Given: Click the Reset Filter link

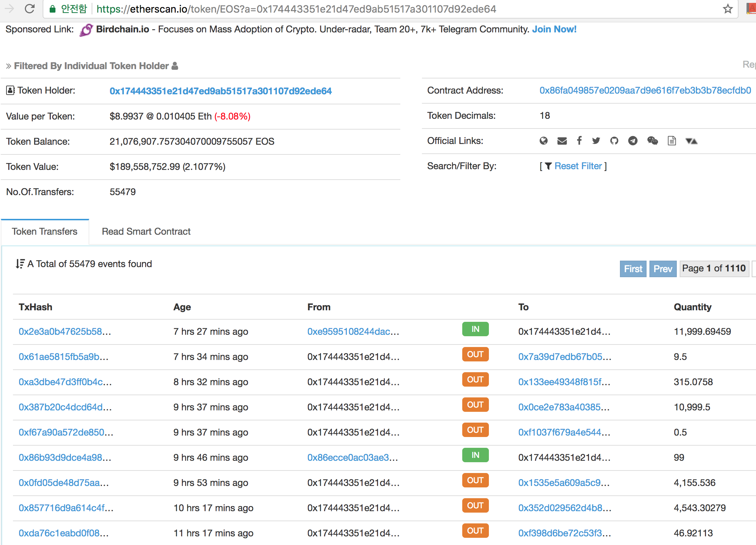Looking at the screenshot, I should click(x=578, y=166).
